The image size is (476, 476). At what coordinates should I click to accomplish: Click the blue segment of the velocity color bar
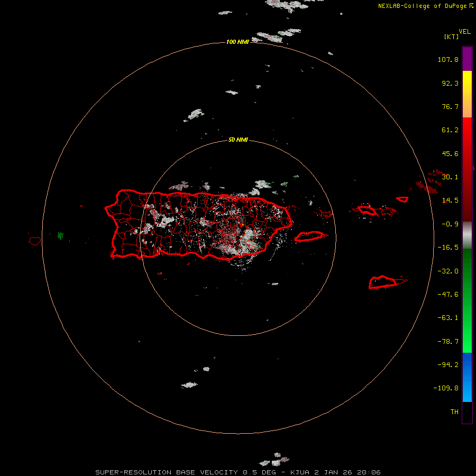tap(467, 377)
